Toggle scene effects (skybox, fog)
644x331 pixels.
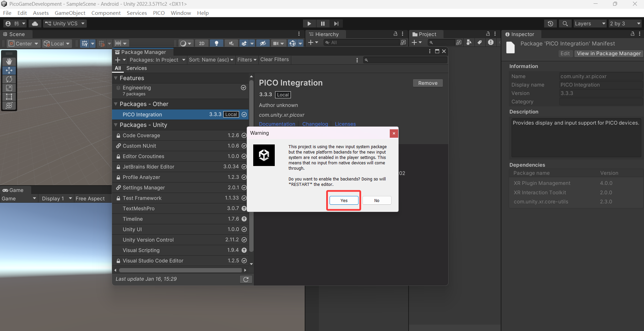[x=244, y=43]
